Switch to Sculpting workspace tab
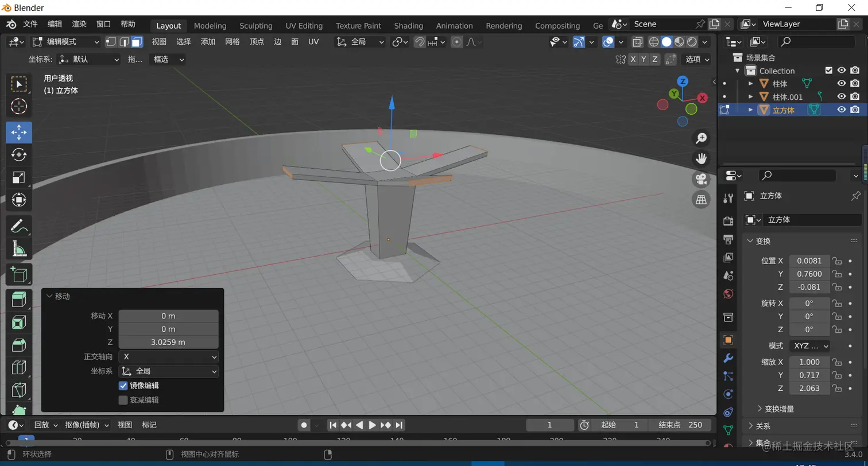 [x=256, y=26]
